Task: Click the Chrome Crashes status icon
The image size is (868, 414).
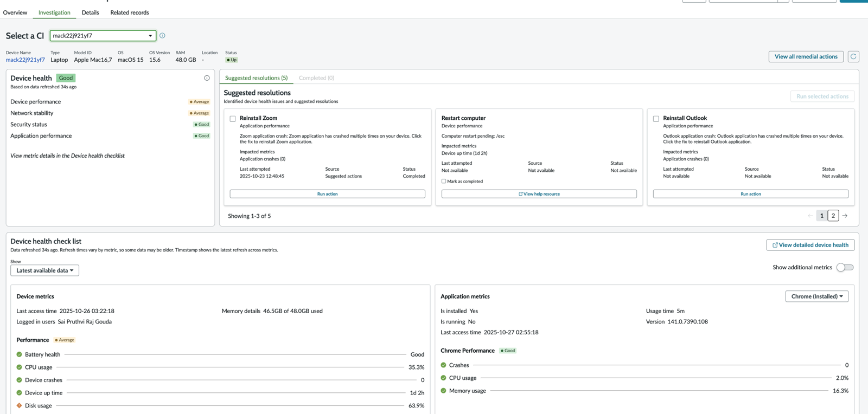Action: point(443,365)
